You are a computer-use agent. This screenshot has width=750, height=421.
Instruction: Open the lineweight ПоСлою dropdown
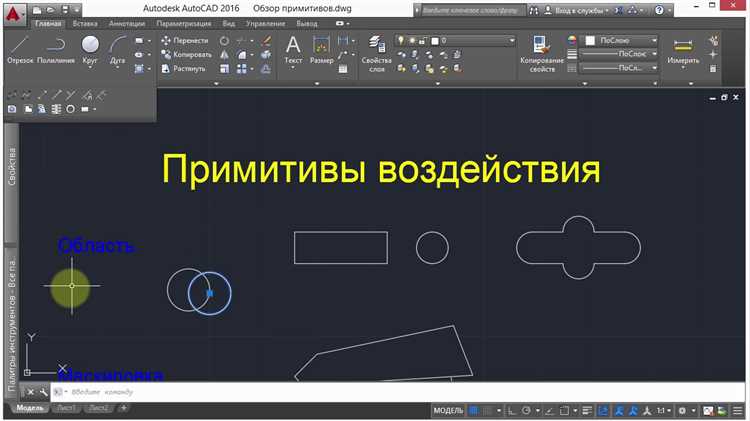coord(619,54)
